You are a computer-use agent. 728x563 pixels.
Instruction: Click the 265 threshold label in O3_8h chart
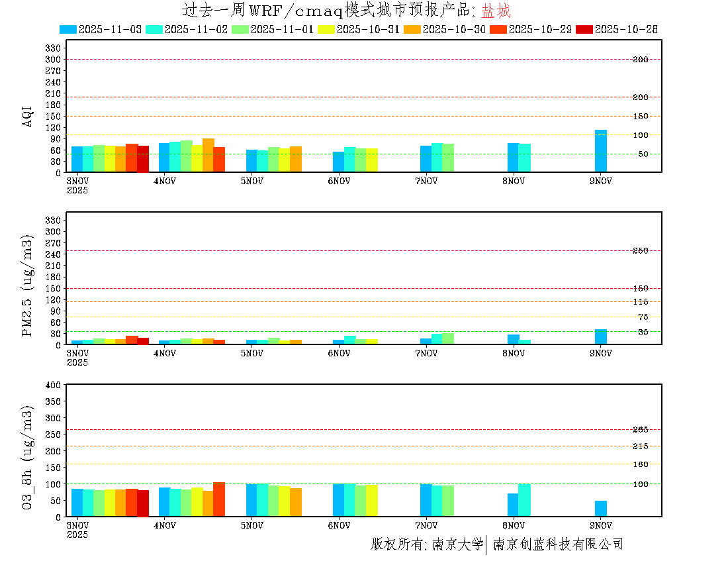click(640, 429)
